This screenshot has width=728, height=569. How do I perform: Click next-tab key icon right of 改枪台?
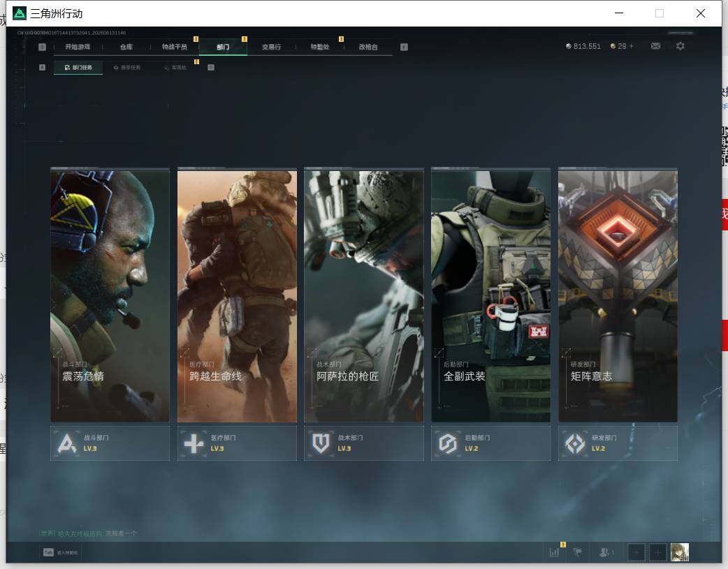pos(404,47)
